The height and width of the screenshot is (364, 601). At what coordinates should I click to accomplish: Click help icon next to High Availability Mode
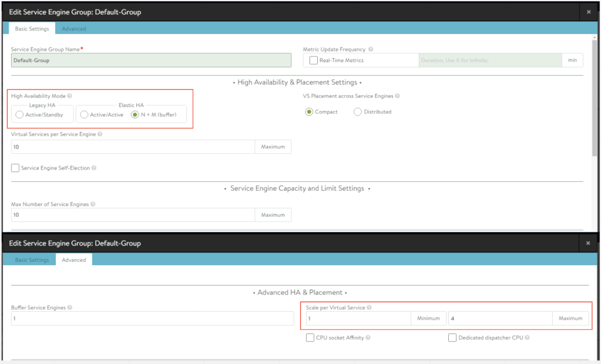pos(70,96)
